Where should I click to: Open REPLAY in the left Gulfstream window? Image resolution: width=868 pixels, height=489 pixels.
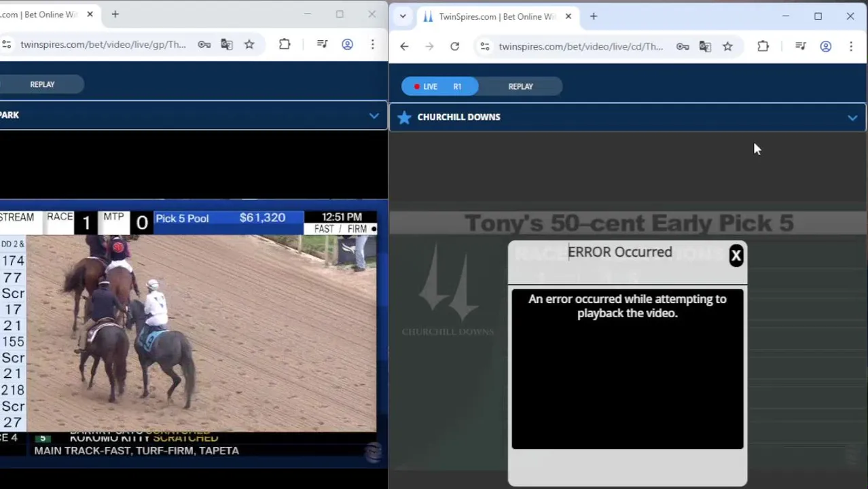pos(42,84)
